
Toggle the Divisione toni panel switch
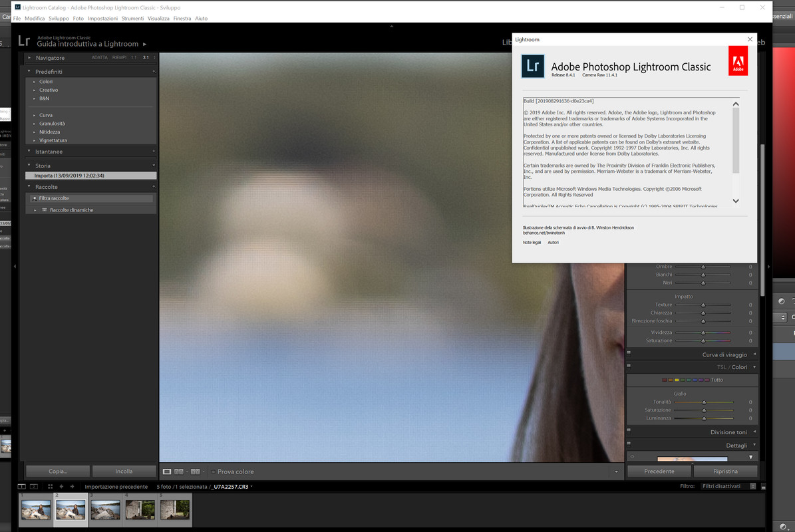point(629,430)
